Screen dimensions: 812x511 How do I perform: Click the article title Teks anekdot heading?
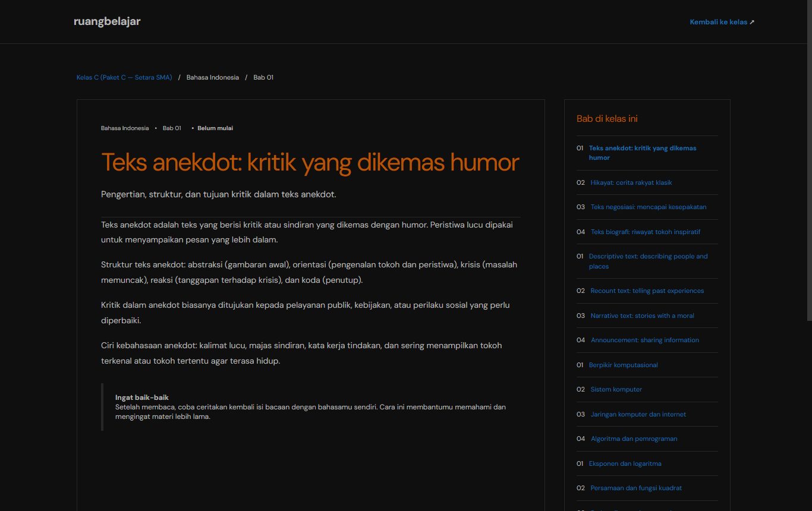(x=310, y=162)
